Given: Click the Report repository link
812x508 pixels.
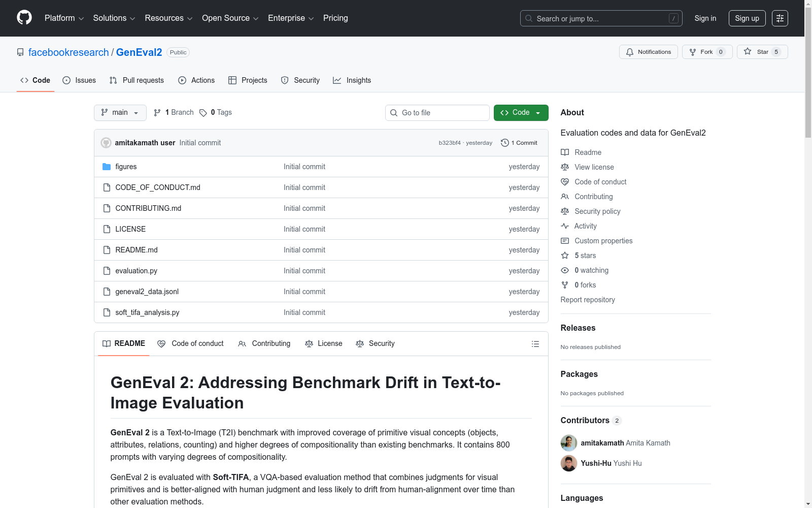Looking at the screenshot, I should [x=588, y=300].
